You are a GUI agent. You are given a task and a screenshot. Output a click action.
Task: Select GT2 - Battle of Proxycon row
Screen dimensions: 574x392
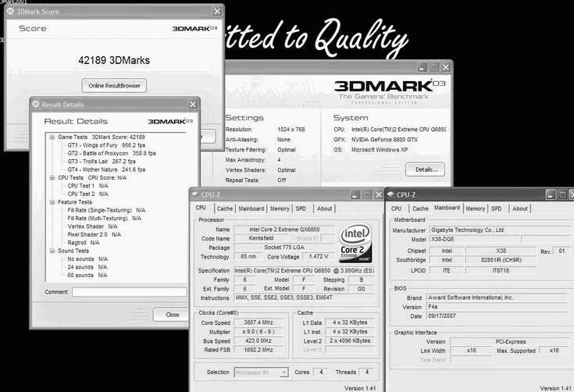pyautogui.click(x=112, y=153)
